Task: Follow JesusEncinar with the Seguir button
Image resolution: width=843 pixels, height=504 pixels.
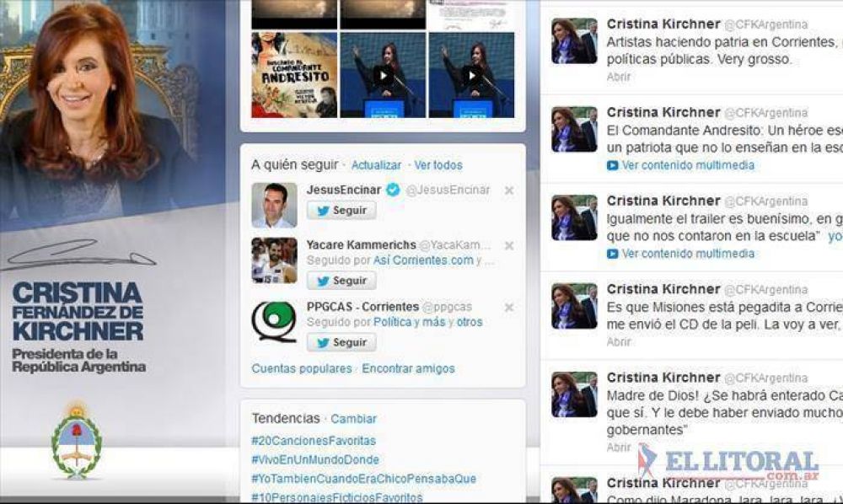Action: [x=341, y=210]
